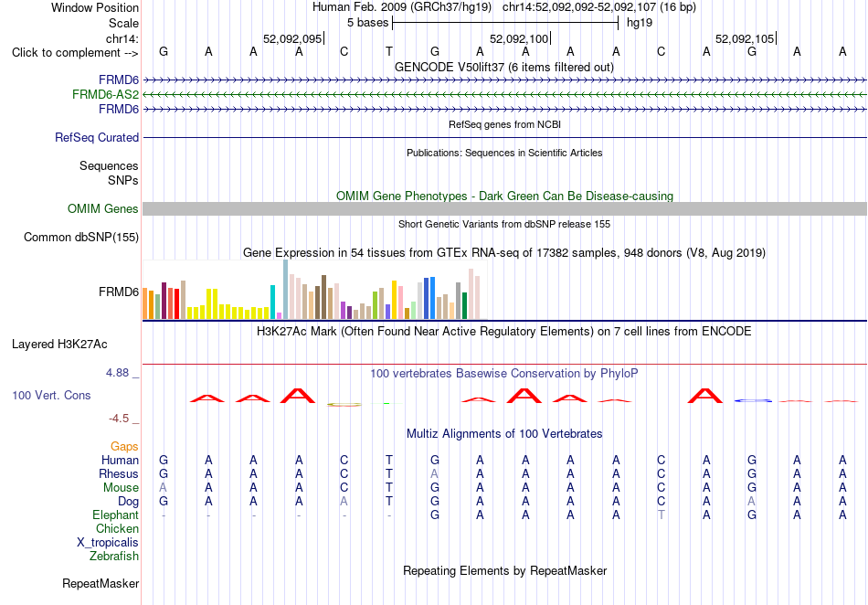Click the '5 bases' scale bar label
Screen dimensions: 868x605
coord(368,23)
